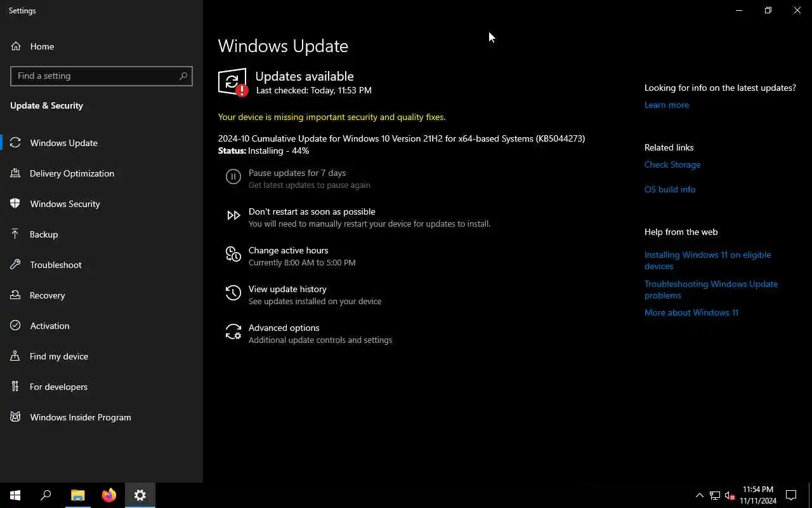
Task: Click the Delivery Optimization icon
Action: [x=16, y=173]
